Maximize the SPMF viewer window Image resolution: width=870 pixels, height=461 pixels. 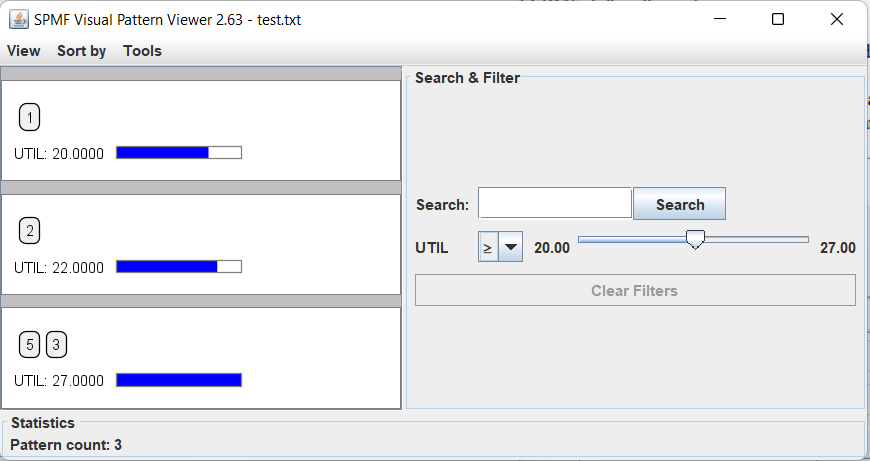[x=778, y=19]
